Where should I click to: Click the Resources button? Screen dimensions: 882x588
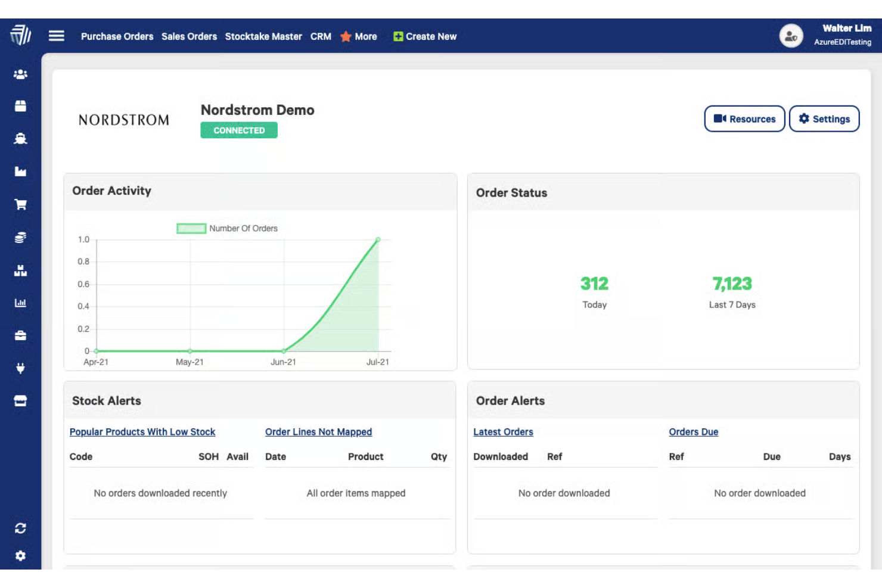pyautogui.click(x=744, y=119)
